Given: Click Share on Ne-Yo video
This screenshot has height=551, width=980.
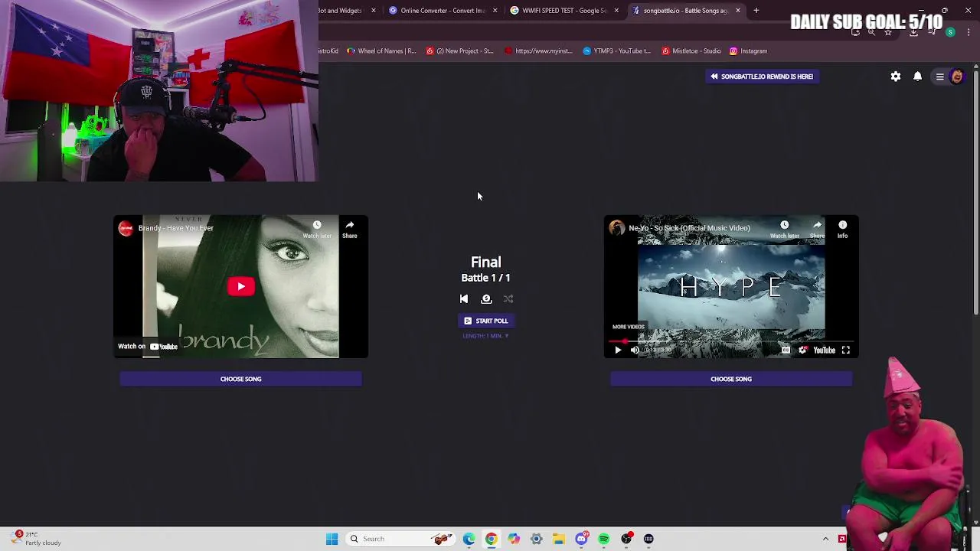Looking at the screenshot, I should tap(817, 229).
